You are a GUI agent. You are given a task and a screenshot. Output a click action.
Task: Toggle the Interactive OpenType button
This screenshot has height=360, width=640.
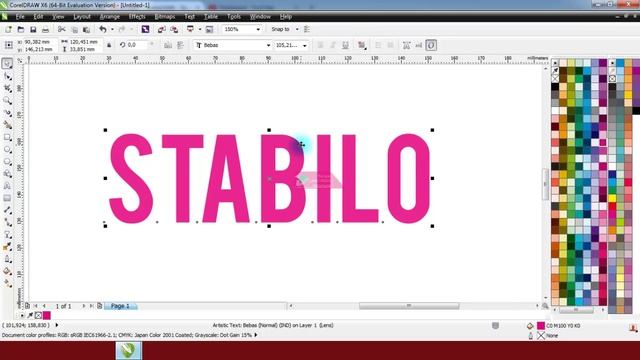coord(431,45)
